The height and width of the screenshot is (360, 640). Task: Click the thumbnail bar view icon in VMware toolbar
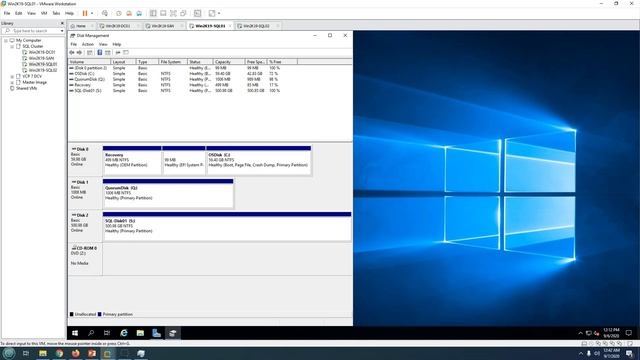click(x=163, y=13)
